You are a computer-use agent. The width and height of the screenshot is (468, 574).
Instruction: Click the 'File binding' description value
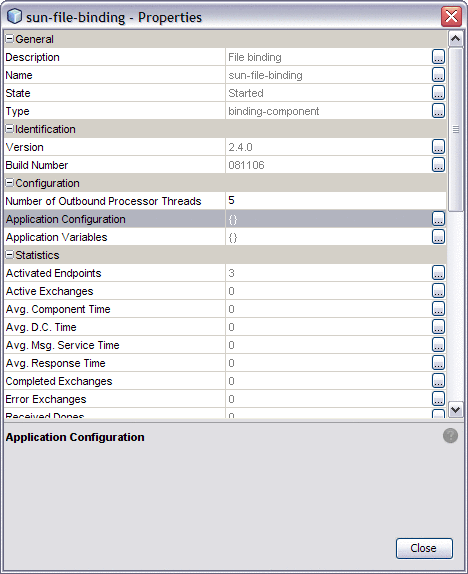tap(255, 57)
